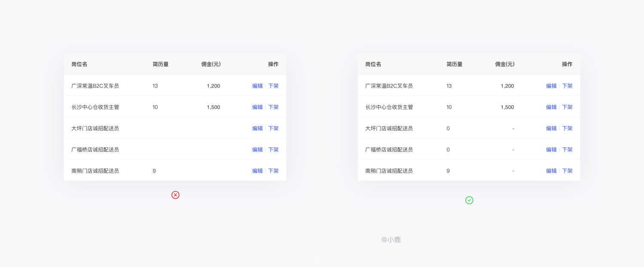Click 编辑 for 广福桥店诚招配送员 in left table
This screenshot has width=644, height=267.
257,150
